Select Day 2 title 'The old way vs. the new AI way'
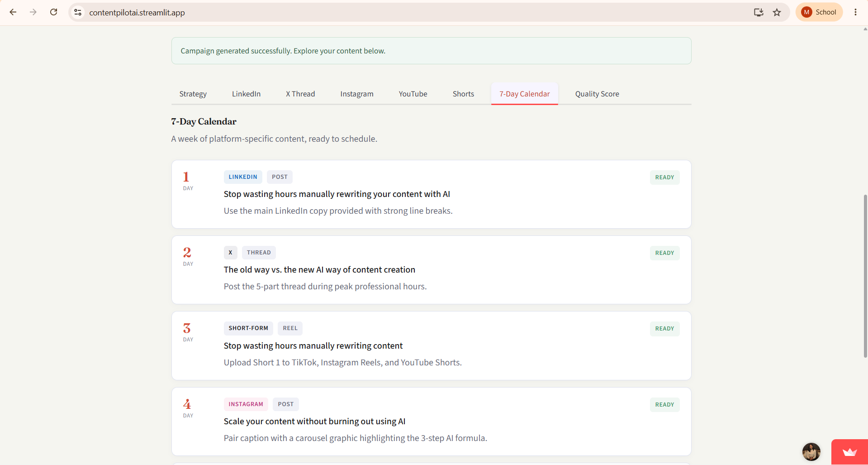This screenshot has width=868, height=465. click(x=319, y=270)
